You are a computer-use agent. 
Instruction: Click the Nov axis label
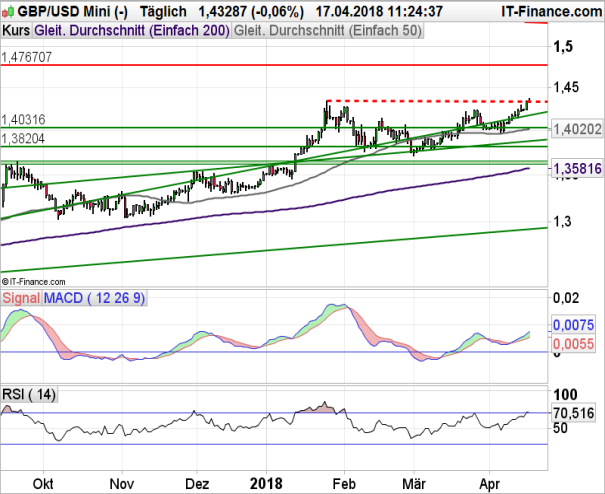pos(122,484)
